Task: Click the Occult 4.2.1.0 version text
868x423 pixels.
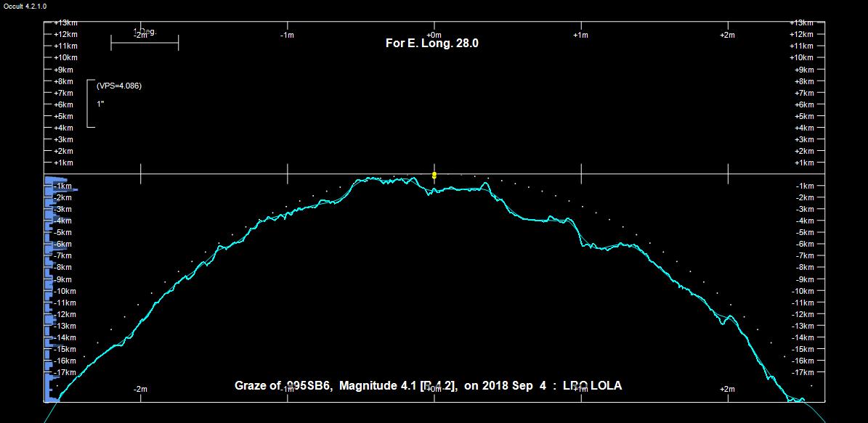Action: 25,6
